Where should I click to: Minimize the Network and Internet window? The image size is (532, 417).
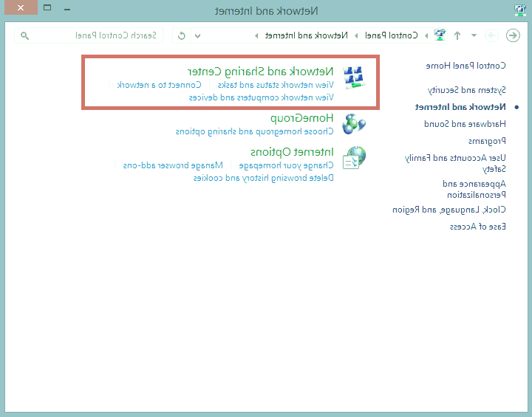[x=67, y=9]
